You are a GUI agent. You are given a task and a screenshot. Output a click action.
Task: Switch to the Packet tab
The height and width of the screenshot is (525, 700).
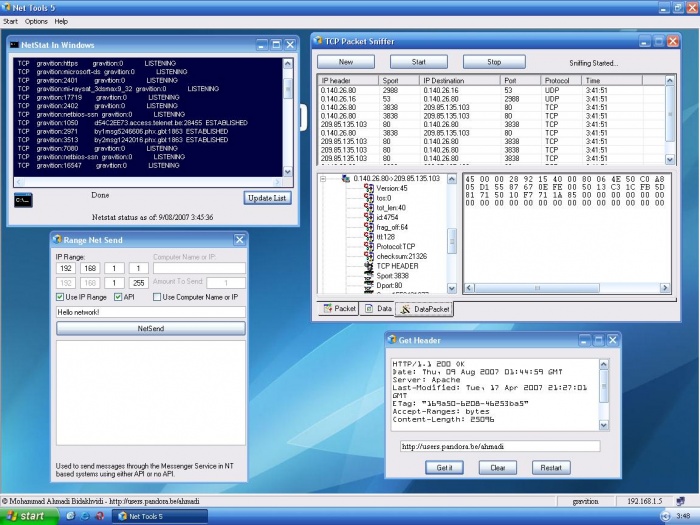tap(339, 309)
